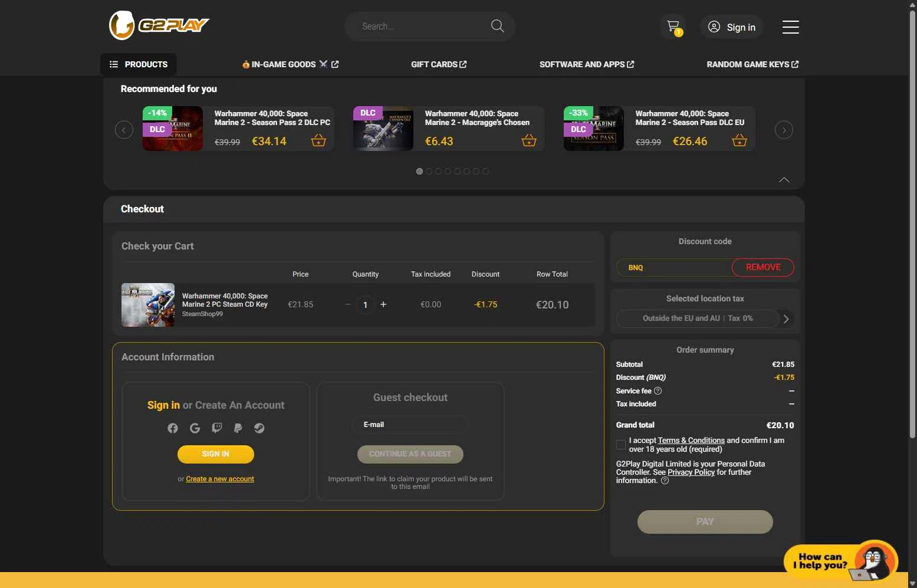The height and width of the screenshot is (588, 917).
Task: Click Warhammer 40,000 Steam CD Key title
Action: [225, 300]
